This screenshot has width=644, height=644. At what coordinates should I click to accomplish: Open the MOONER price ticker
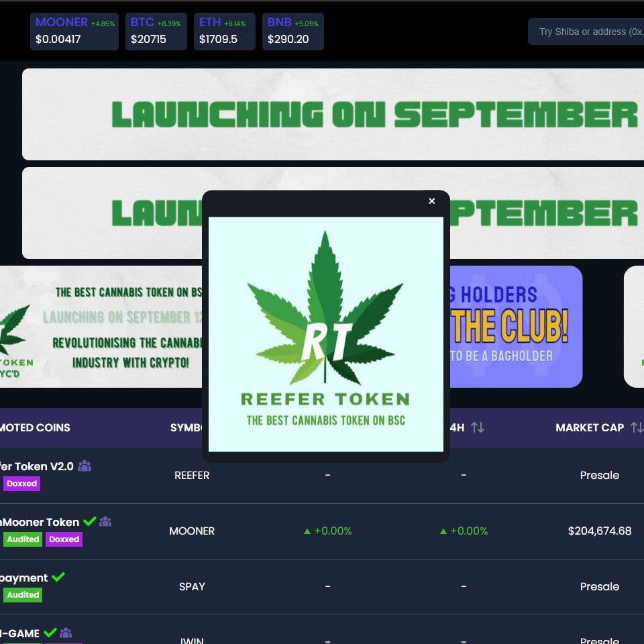tap(74, 32)
